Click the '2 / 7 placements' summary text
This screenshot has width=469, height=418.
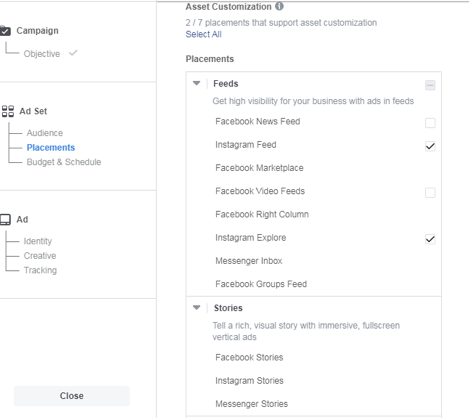tap(281, 23)
